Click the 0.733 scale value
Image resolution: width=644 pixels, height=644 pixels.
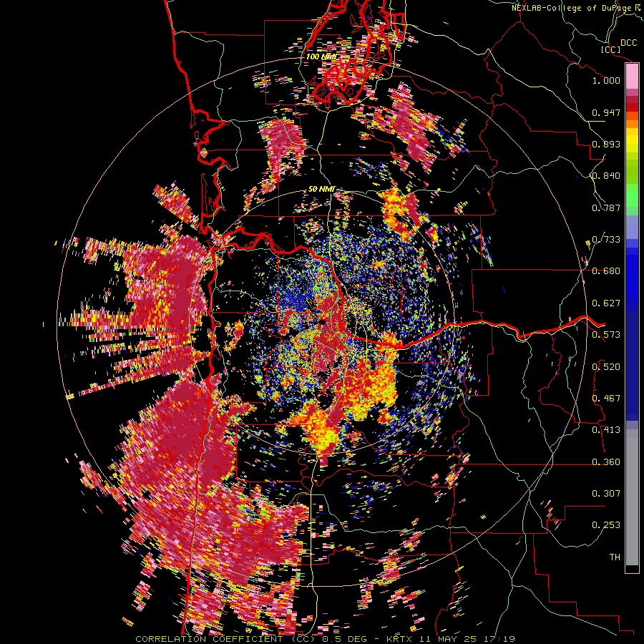pyautogui.click(x=606, y=240)
